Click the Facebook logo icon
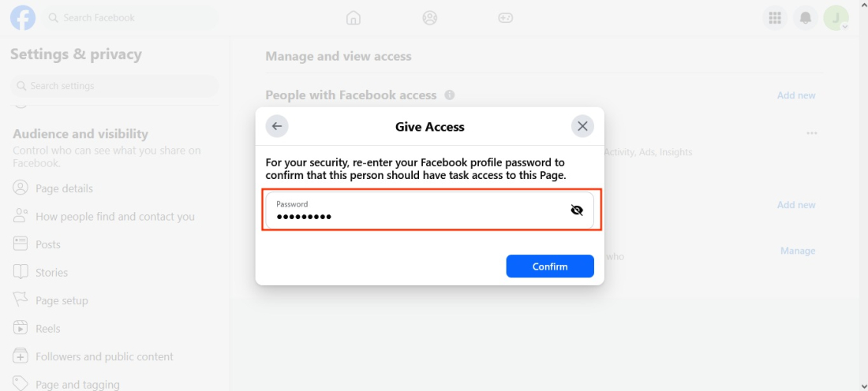 point(23,17)
